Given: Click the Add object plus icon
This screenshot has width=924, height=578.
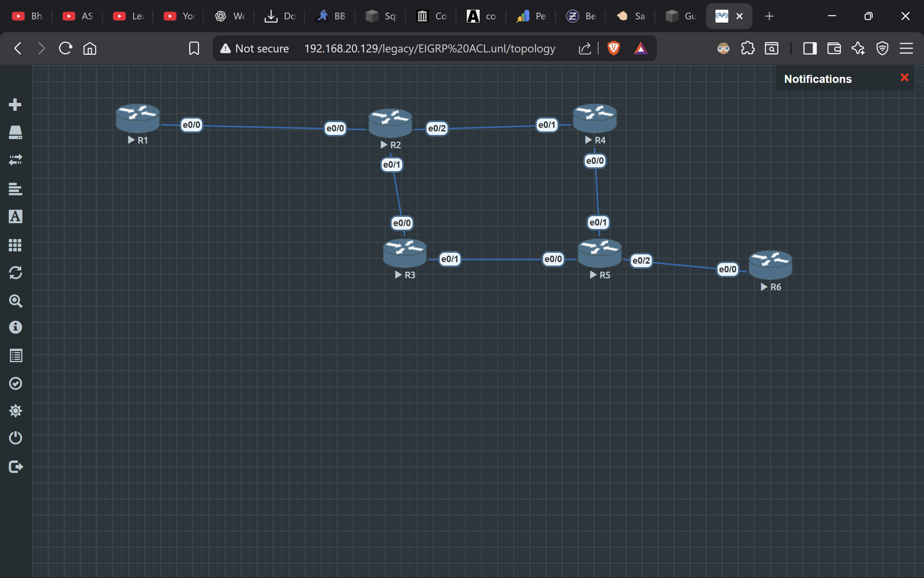Looking at the screenshot, I should coord(15,105).
